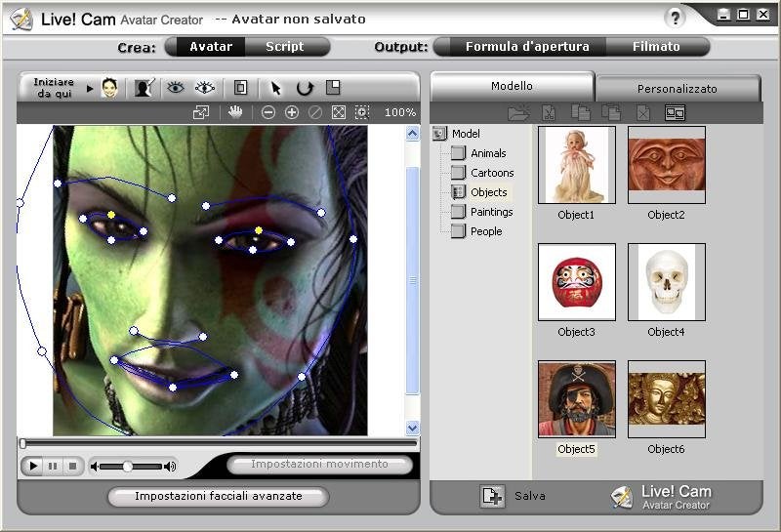Select the Object4 skull thumbnail

coord(666,282)
